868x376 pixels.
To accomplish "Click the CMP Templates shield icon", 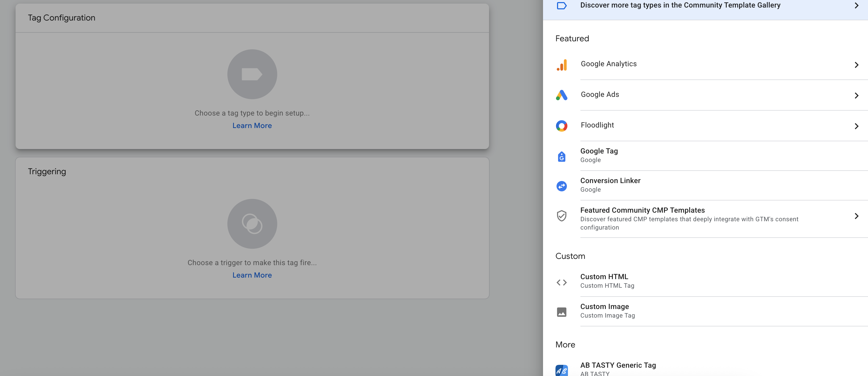I will coord(562,216).
